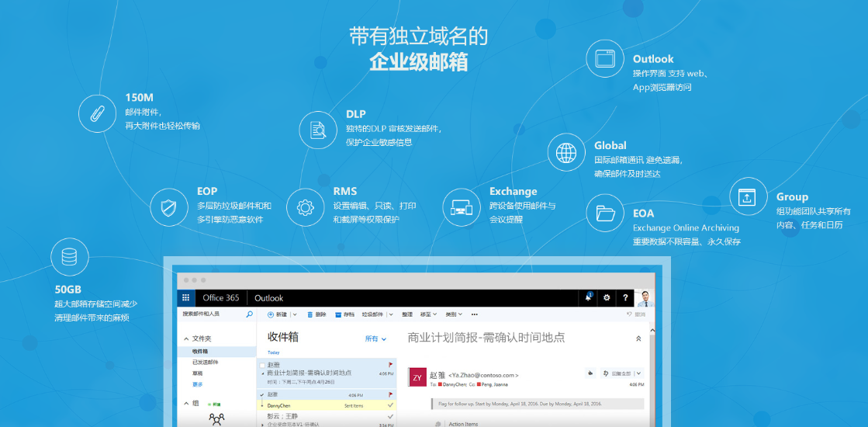Click the help question mark icon
Screen dimensions: 868x427
click(x=625, y=298)
